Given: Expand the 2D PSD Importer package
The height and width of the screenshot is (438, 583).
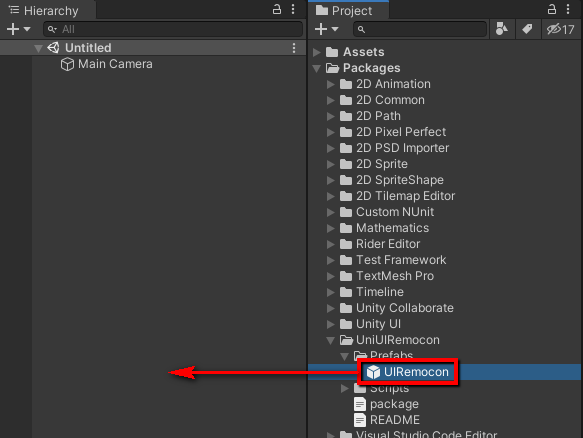Looking at the screenshot, I should pyautogui.click(x=331, y=148).
